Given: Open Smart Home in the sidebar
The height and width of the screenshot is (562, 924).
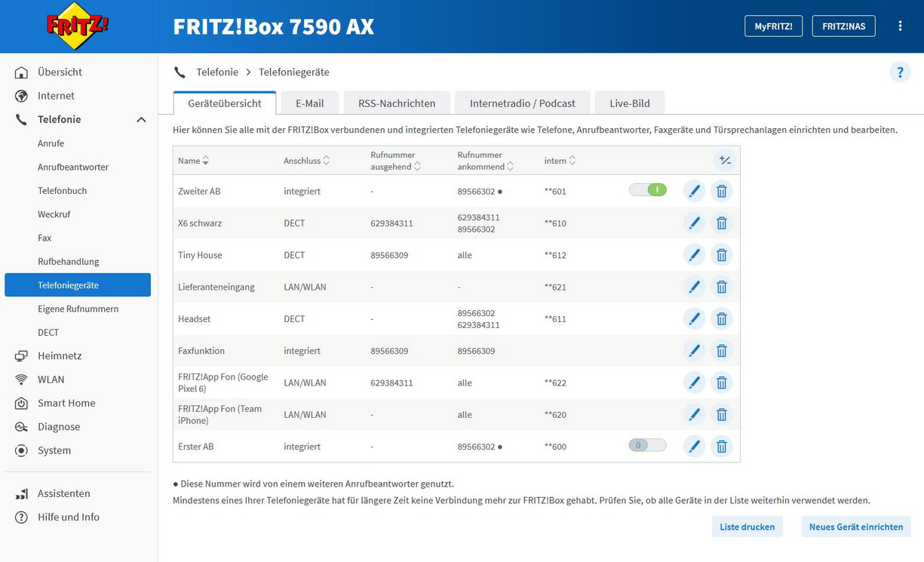Looking at the screenshot, I should tap(66, 403).
